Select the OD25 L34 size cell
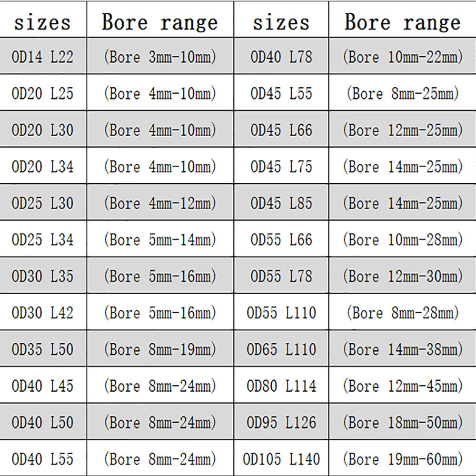Image resolution: width=476 pixels, height=476 pixels. point(43,239)
